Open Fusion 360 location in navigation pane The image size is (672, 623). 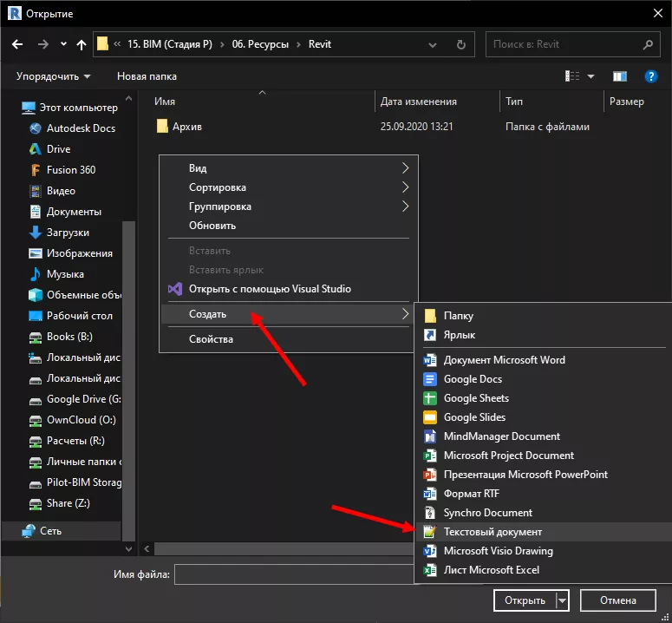coord(70,170)
